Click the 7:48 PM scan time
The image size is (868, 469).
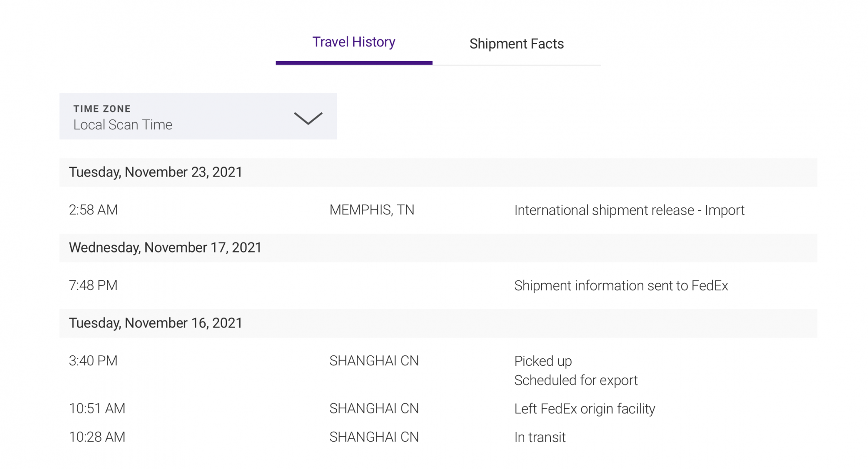click(x=93, y=285)
